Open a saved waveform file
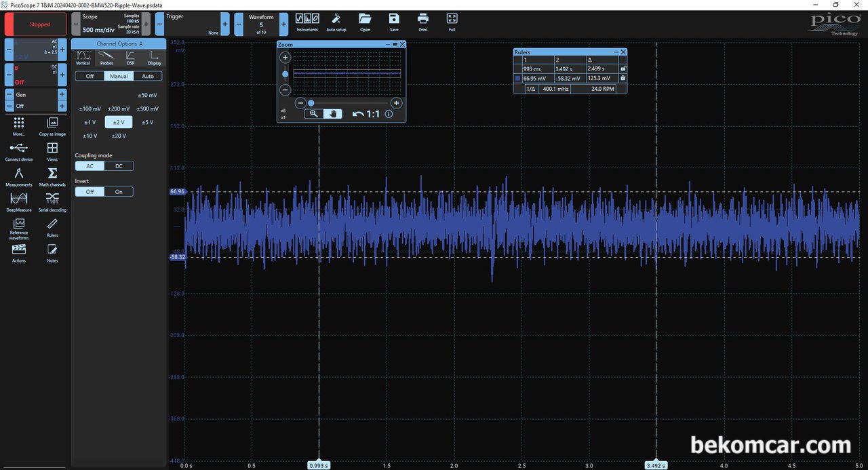Image resolution: width=868 pixels, height=470 pixels. [365, 22]
